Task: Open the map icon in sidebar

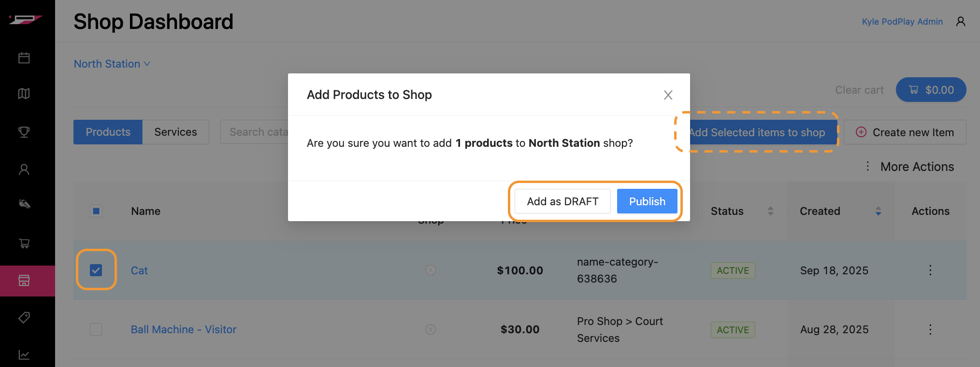Action: coord(24,94)
